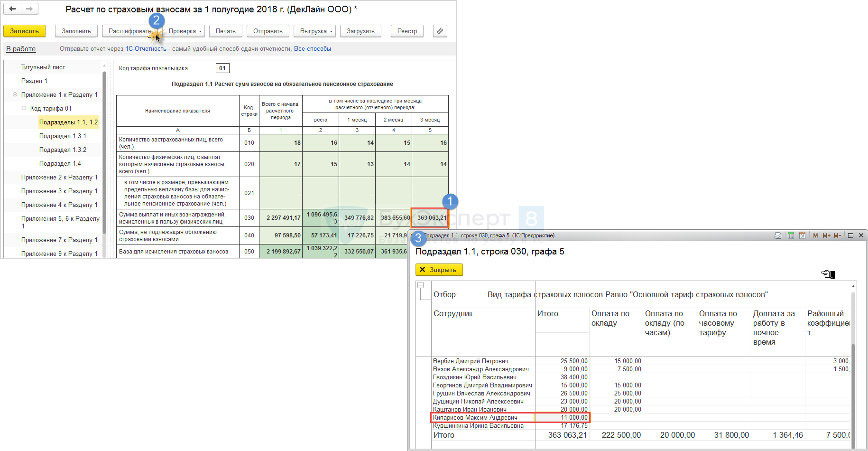Click the Отправить button

pos(268,31)
